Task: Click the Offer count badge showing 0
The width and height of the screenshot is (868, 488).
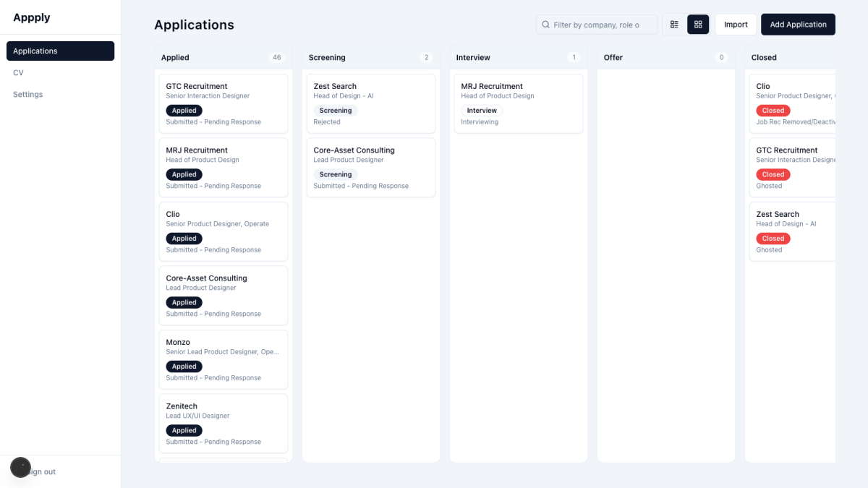Action: click(x=721, y=57)
